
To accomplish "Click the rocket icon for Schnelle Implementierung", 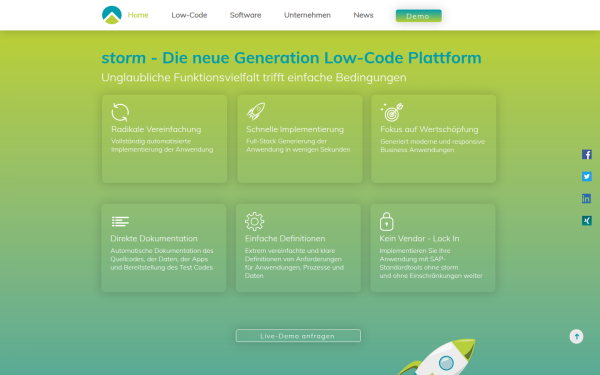I will tap(256, 111).
